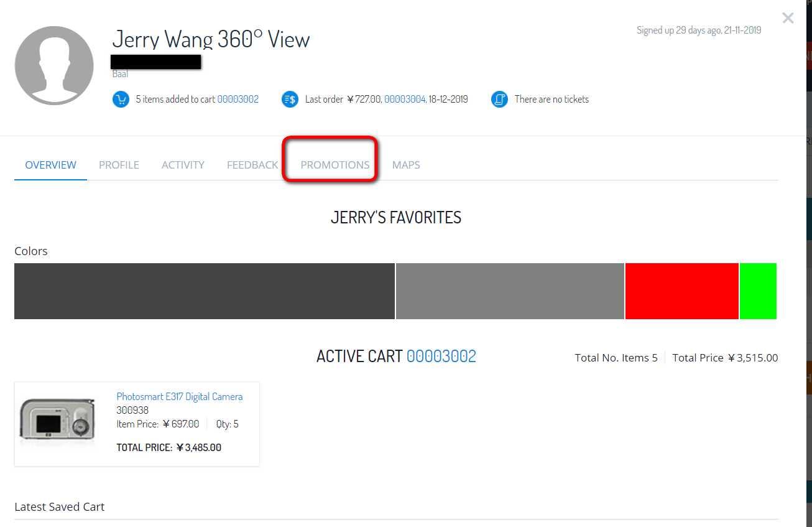The image size is (812, 527).
Task: Open cart link 00003002 in header
Action: (238, 99)
